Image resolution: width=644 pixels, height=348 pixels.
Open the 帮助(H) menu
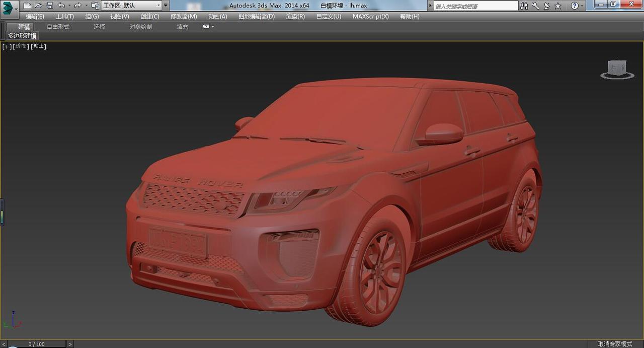[x=410, y=16]
